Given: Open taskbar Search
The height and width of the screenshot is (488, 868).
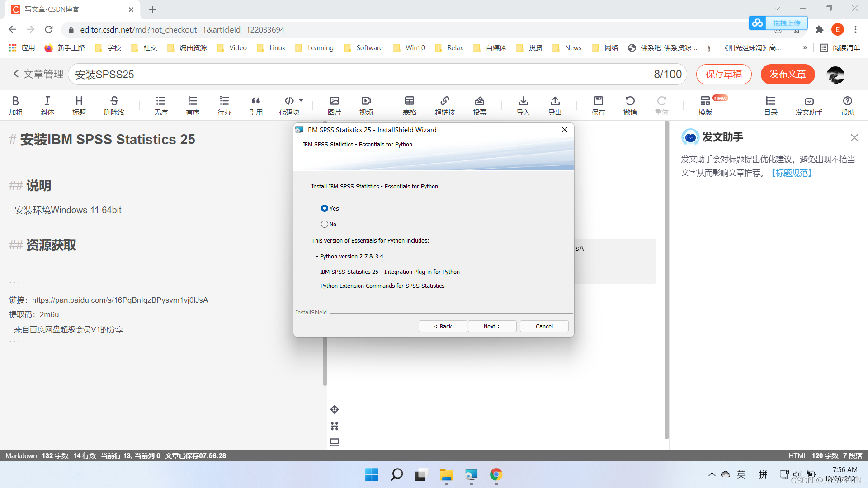Looking at the screenshot, I should (396, 474).
